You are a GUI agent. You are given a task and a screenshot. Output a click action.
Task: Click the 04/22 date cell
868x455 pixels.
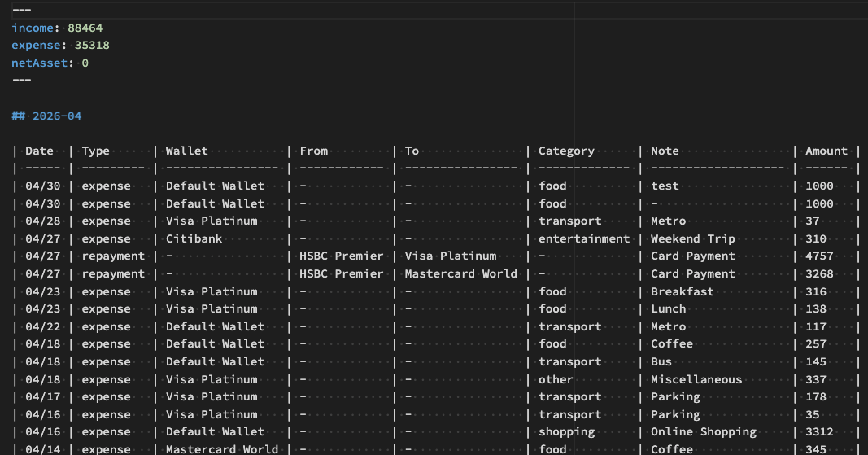pyautogui.click(x=43, y=326)
